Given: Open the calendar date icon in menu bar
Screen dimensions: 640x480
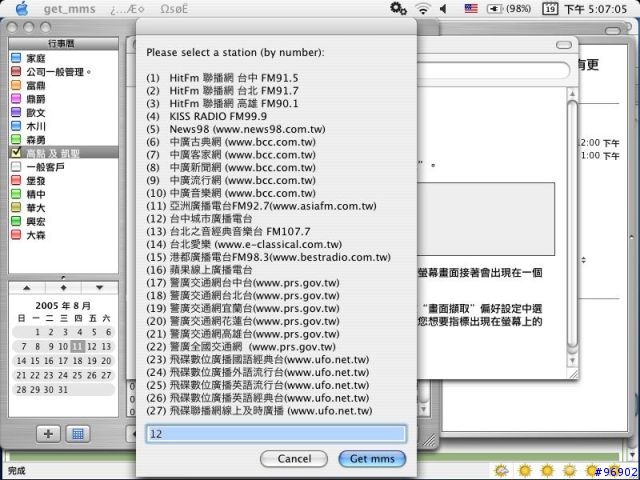Looking at the screenshot, I should [550, 9].
